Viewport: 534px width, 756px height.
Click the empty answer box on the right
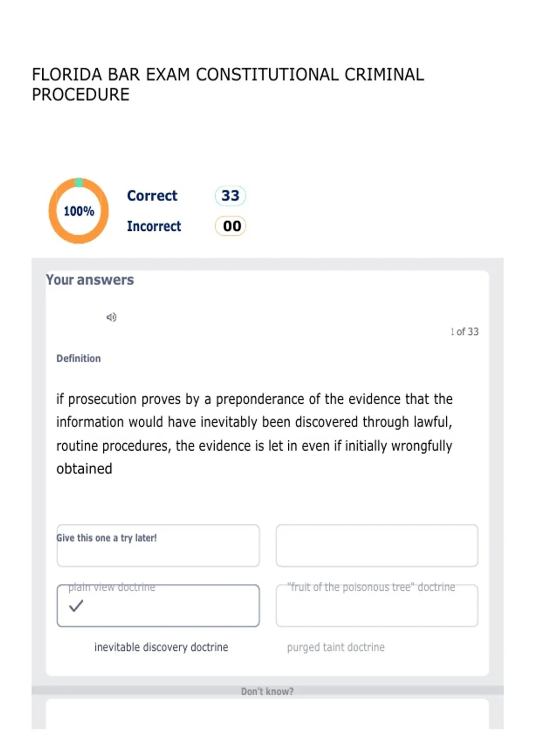(377, 546)
